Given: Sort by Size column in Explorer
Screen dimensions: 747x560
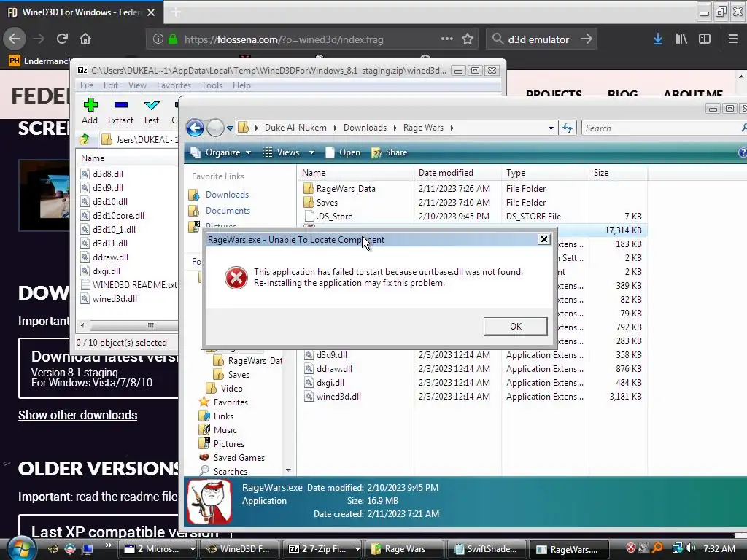Looking at the screenshot, I should 617,173.
